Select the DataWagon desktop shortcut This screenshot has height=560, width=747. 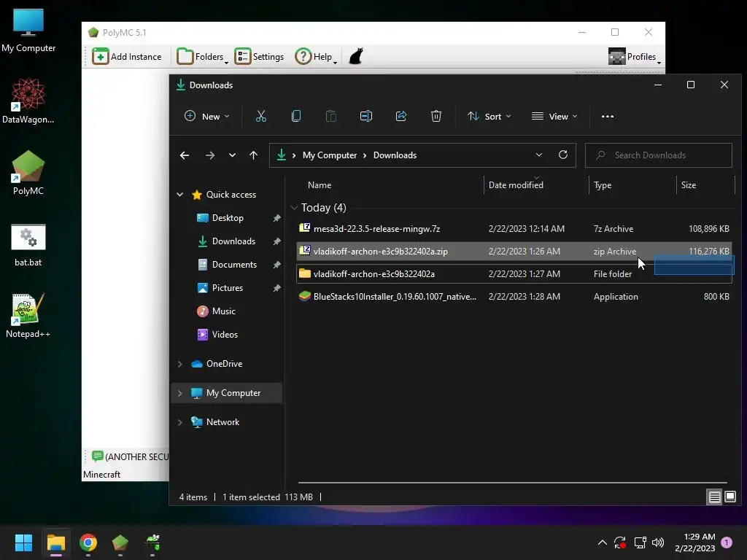click(28, 101)
